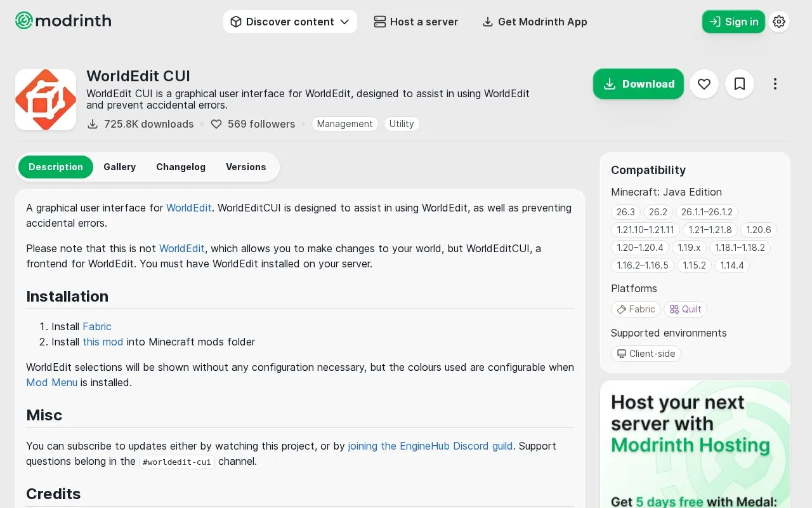Screen dimensions: 812x508
Task: Open the settings gear icon
Action: 779,22
